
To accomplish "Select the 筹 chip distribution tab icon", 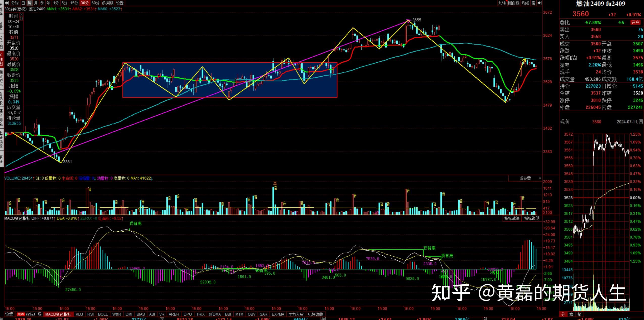I will 571,314.
